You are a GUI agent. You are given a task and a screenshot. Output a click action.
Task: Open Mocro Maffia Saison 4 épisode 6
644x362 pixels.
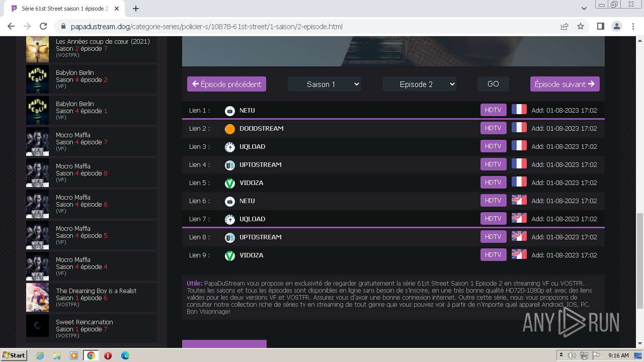click(x=92, y=204)
